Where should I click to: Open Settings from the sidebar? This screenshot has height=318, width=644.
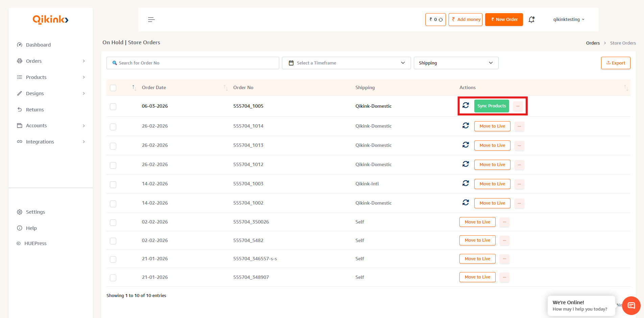pyautogui.click(x=35, y=212)
